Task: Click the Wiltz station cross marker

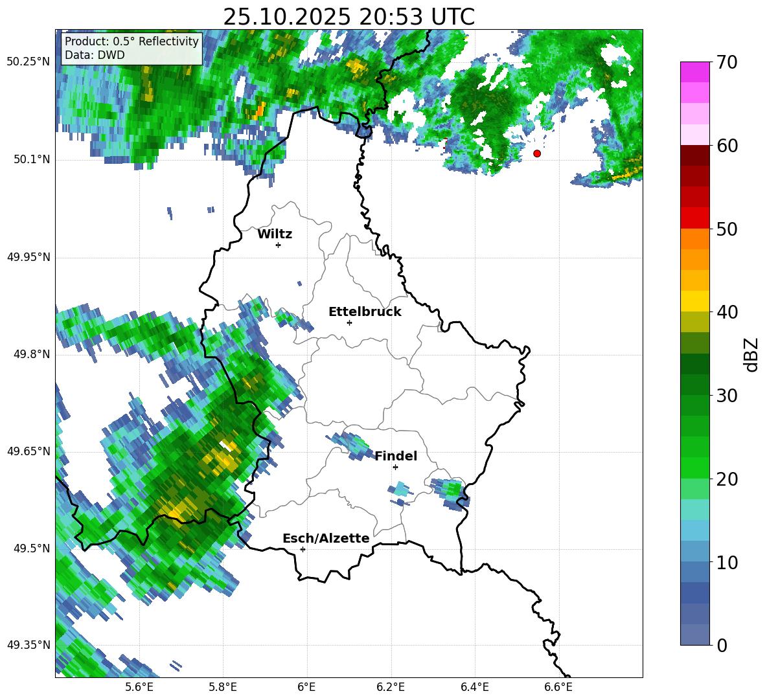Action: [279, 245]
